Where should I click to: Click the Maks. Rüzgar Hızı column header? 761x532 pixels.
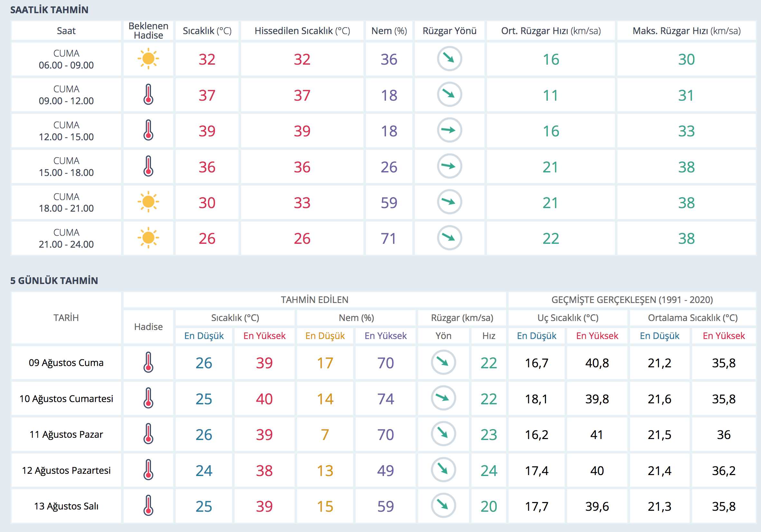[686, 31]
